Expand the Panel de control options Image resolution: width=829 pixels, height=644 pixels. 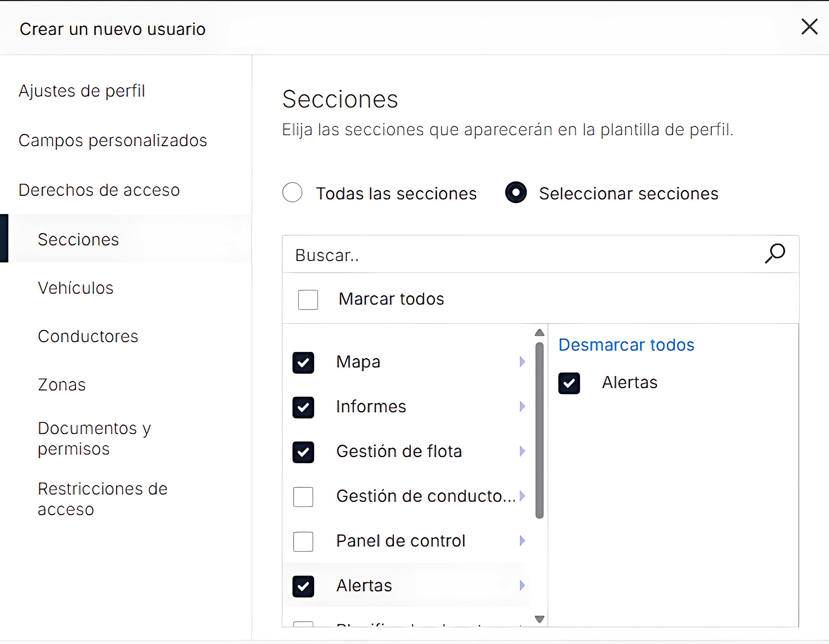point(522,541)
